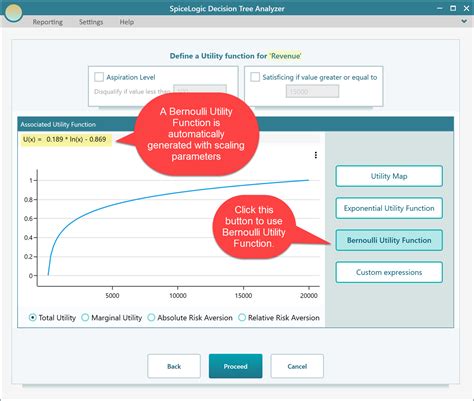Click the 20000 x-axis label

309,296
